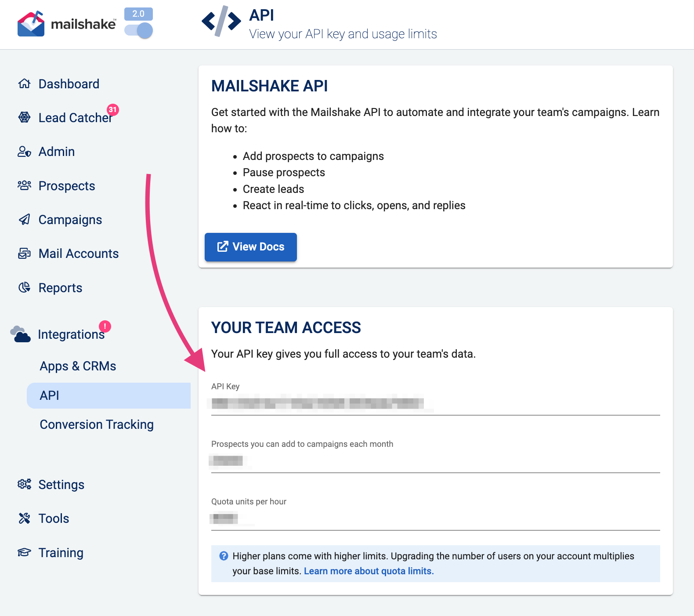This screenshot has width=694, height=616.
Task: Select the API submenu item
Action: [108, 395]
